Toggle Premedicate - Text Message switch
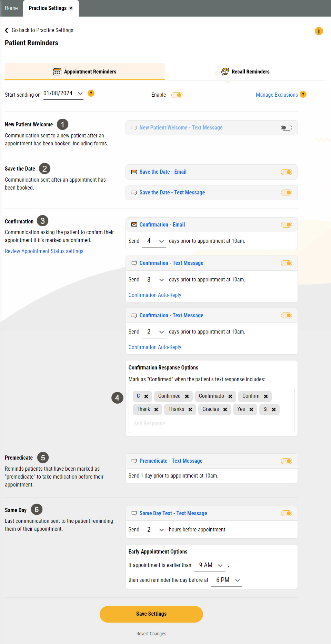Viewport: 331px width, 644px height. (287, 461)
